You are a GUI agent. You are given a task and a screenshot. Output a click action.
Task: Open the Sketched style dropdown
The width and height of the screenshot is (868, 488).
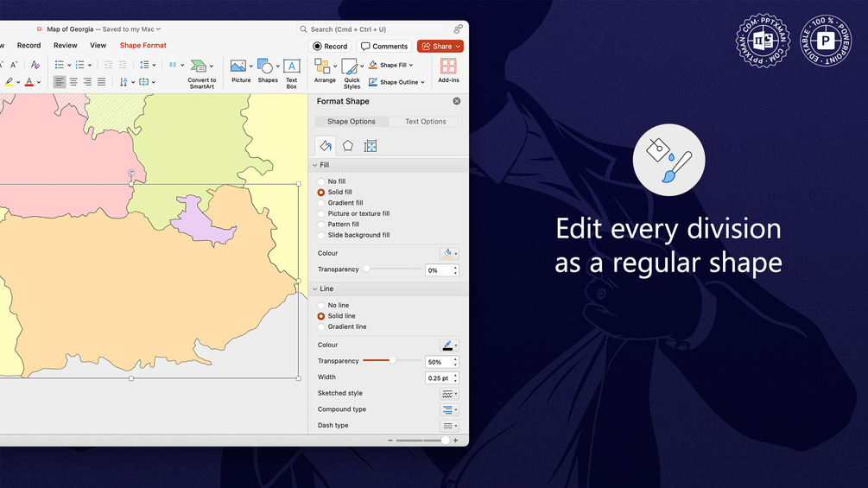tap(449, 393)
